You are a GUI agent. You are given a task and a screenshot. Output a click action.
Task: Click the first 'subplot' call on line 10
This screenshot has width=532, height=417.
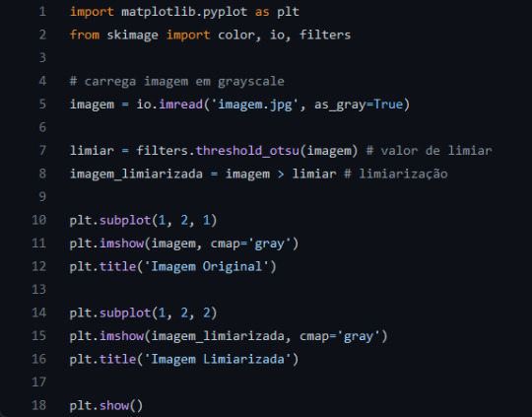(x=125, y=221)
